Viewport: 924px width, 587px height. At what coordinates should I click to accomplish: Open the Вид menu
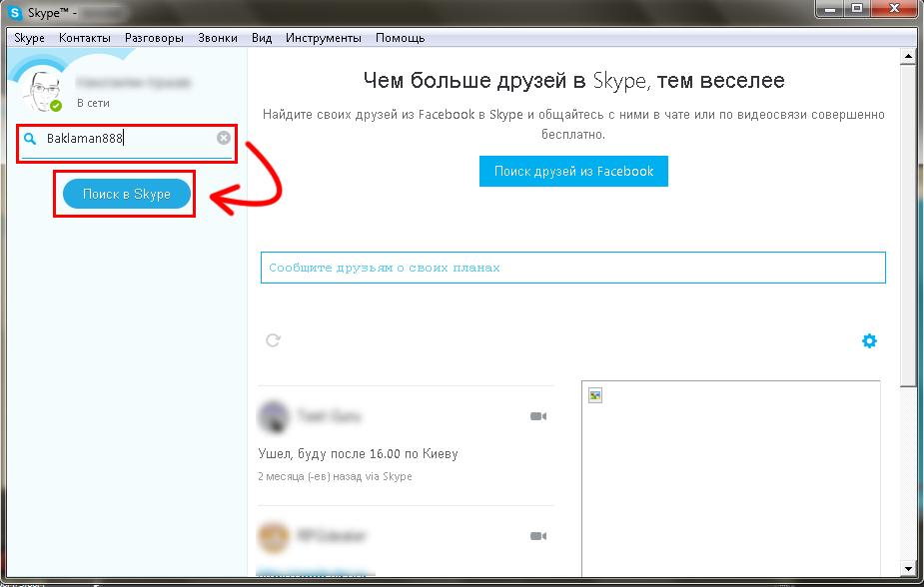262,38
